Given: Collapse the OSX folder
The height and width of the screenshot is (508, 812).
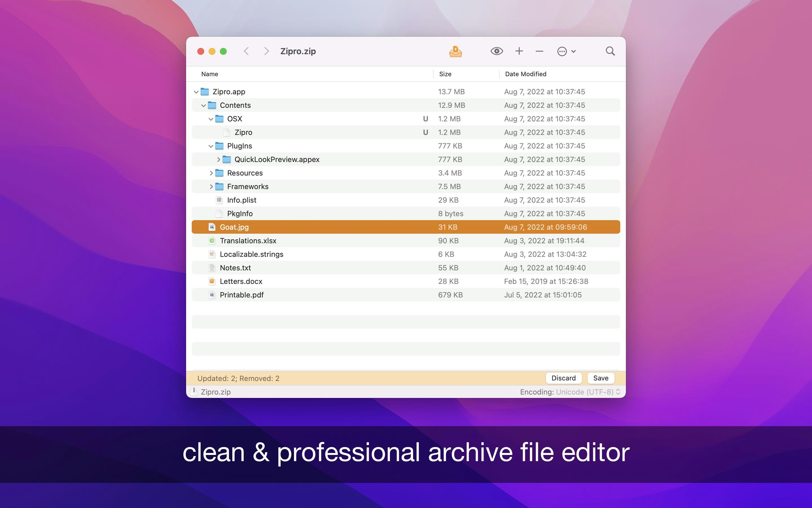Looking at the screenshot, I should [x=211, y=119].
